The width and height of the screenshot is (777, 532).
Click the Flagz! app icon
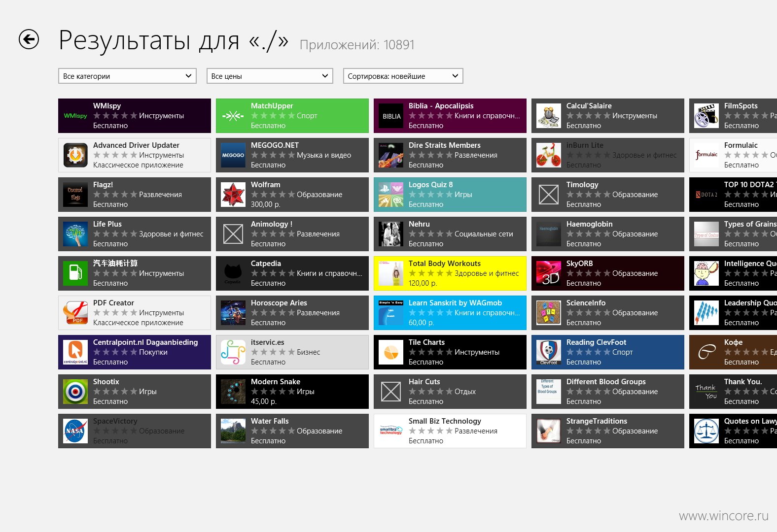click(x=75, y=195)
